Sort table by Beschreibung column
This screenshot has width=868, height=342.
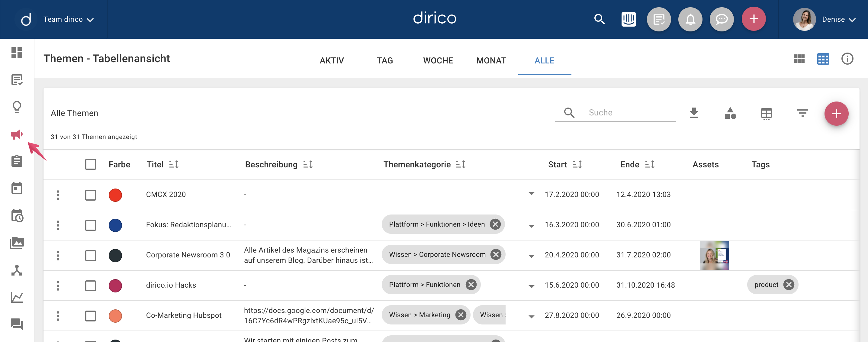click(308, 164)
